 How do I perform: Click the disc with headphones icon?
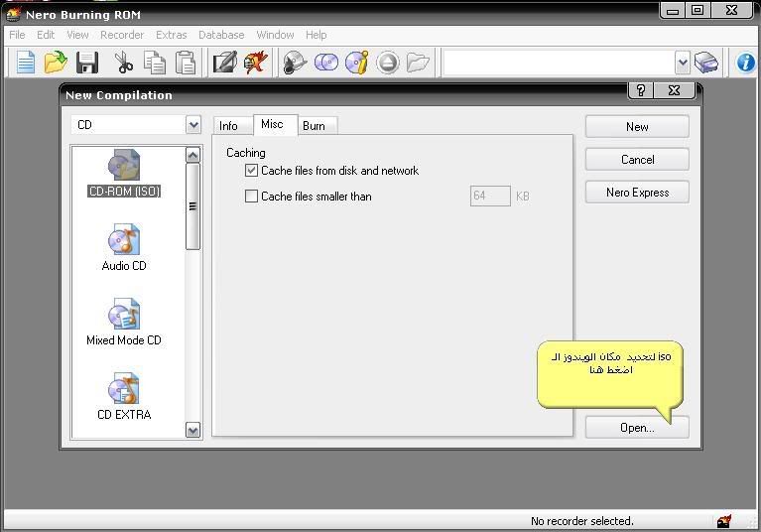pos(295,63)
